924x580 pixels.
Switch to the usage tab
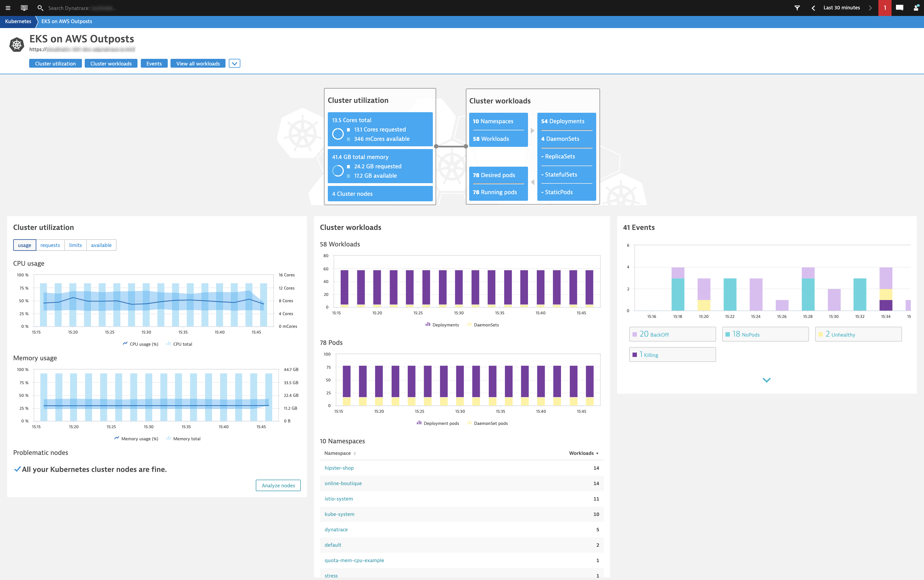tap(24, 245)
